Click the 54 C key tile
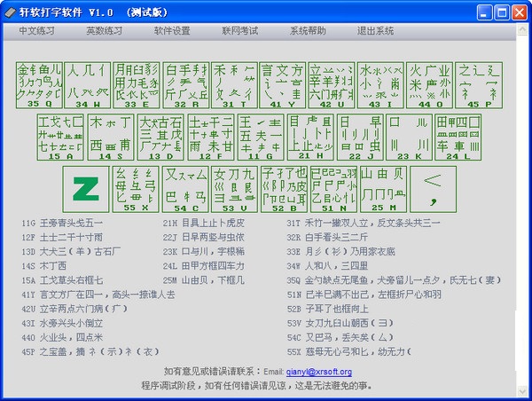Screen dimensions: 532x401 click(x=185, y=189)
